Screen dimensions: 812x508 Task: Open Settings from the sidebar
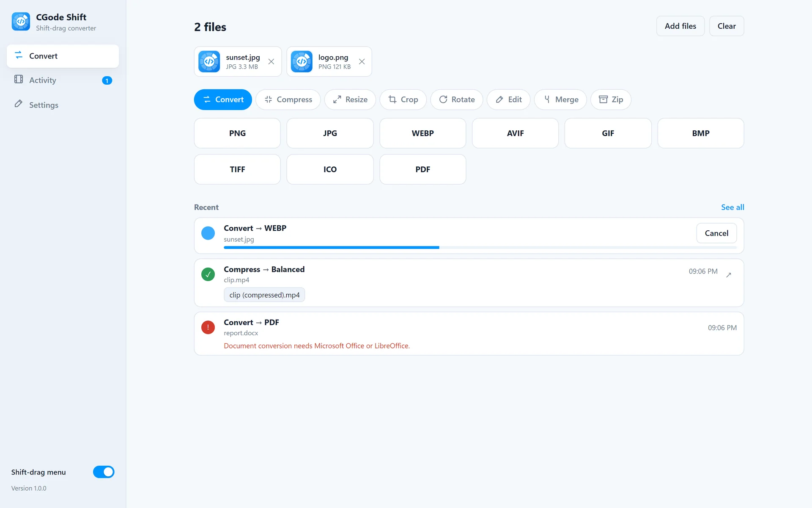click(63, 105)
